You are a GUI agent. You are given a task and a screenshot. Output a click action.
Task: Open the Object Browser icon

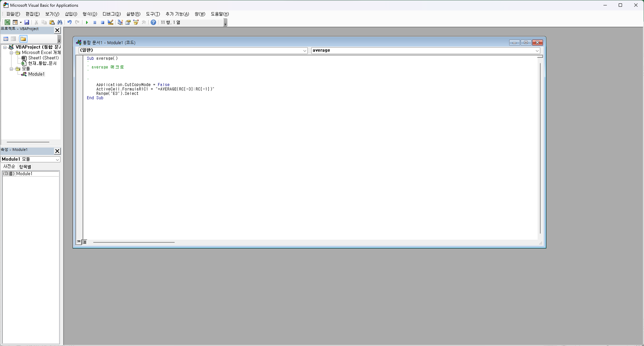[x=136, y=22]
